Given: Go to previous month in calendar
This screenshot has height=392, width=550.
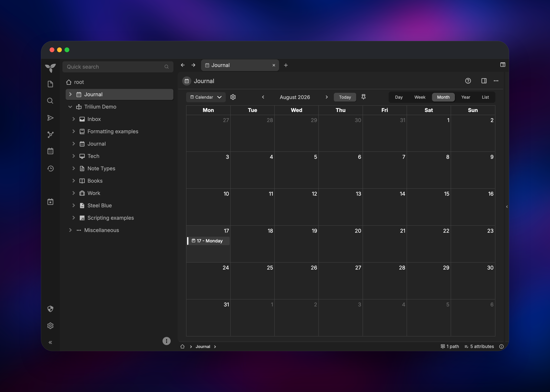Looking at the screenshot, I should (x=263, y=97).
